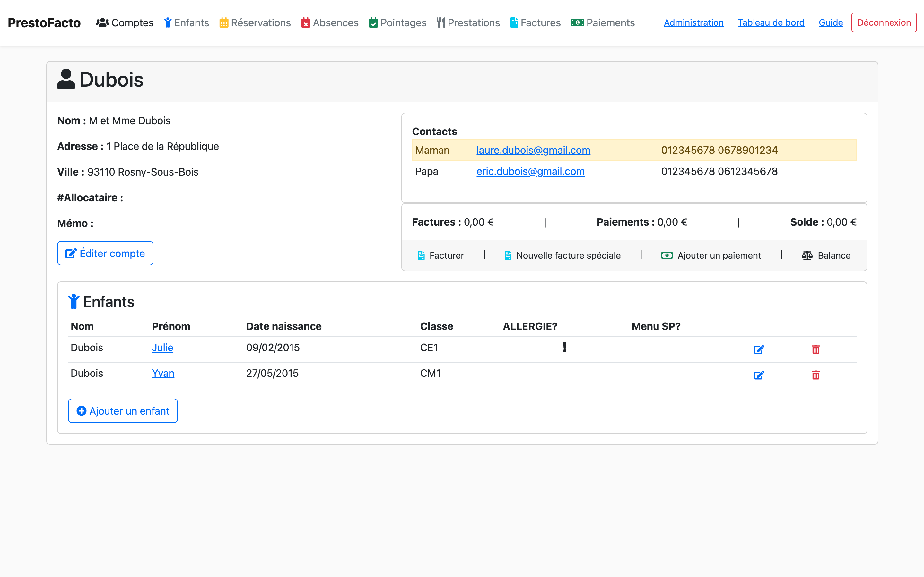
Task: Open Julie's child profile link
Action: pyautogui.click(x=162, y=348)
